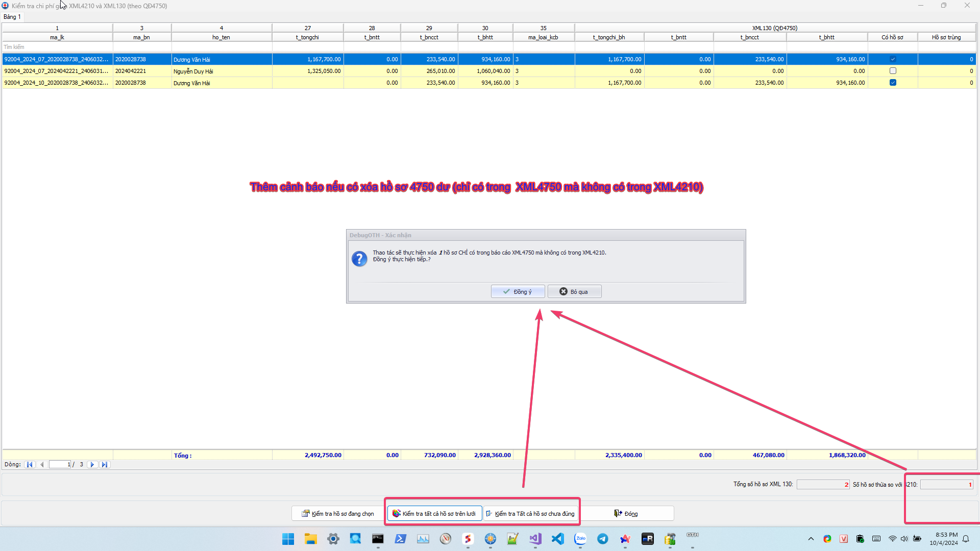980x551 pixels.
Task: Click the t_tongchi column header
Action: coord(307,37)
